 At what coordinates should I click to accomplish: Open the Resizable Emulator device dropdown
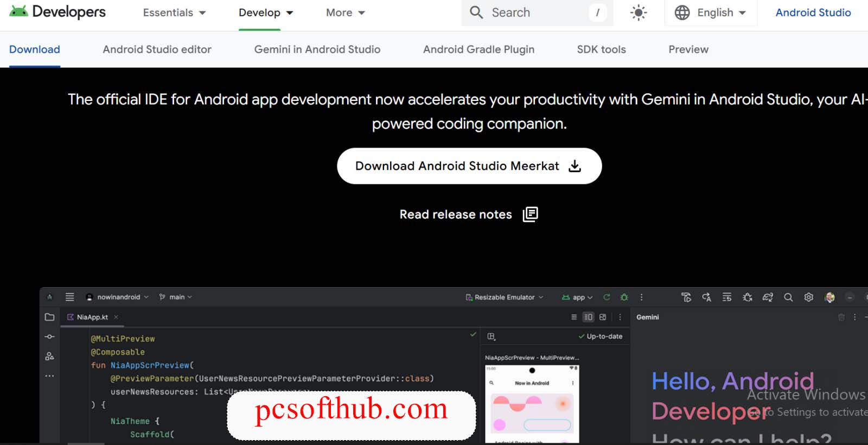click(x=504, y=297)
